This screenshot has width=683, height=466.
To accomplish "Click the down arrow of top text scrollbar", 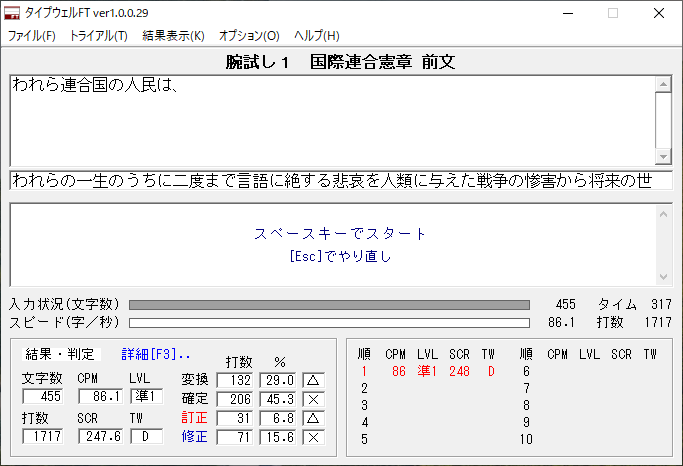I will 662,156.
